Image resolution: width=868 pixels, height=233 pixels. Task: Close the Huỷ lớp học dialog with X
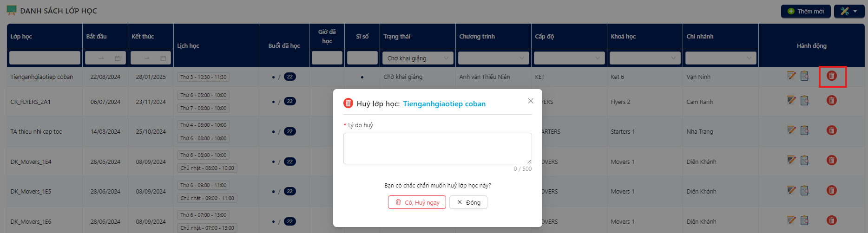pyautogui.click(x=531, y=101)
